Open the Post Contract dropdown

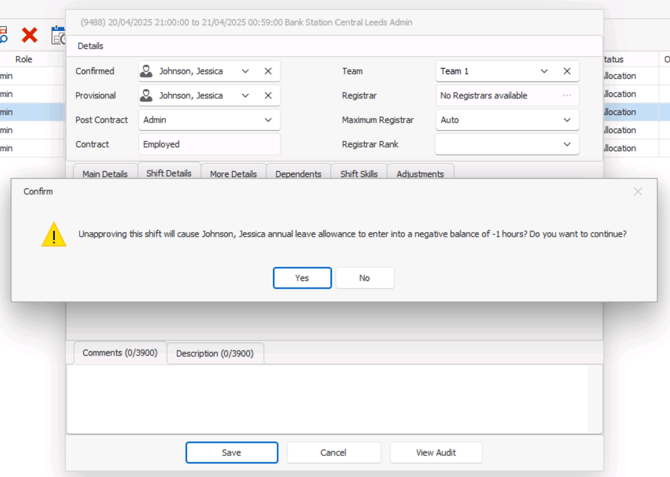[x=268, y=120]
